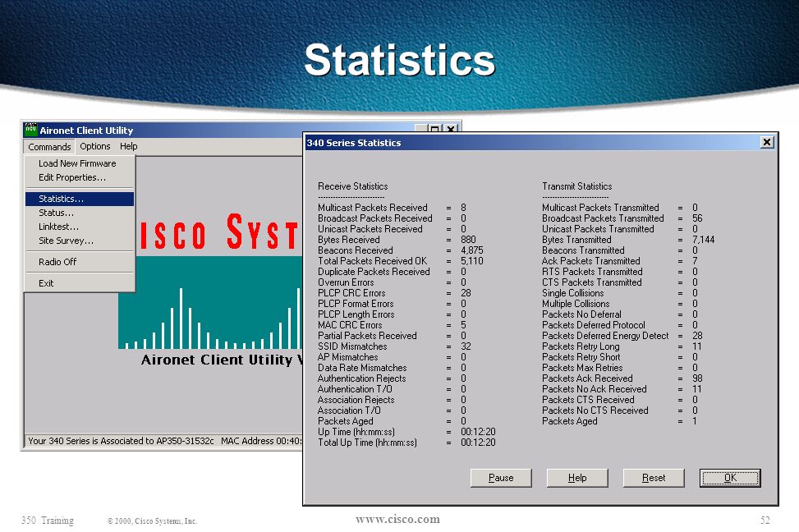Click 'Packets No Deferral' label
Screen dimensions: 799x532
click(581, 314)
